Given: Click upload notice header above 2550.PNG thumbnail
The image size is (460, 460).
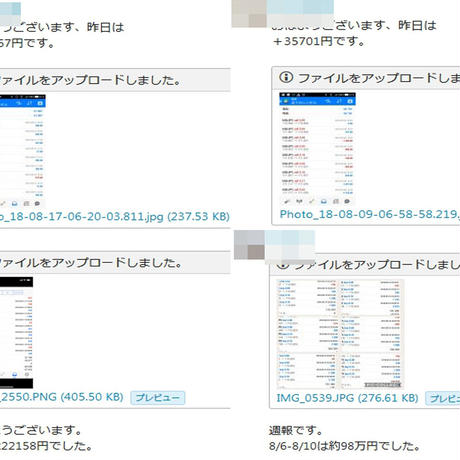Looking at the screenshot, I should [x=115, y=263].
